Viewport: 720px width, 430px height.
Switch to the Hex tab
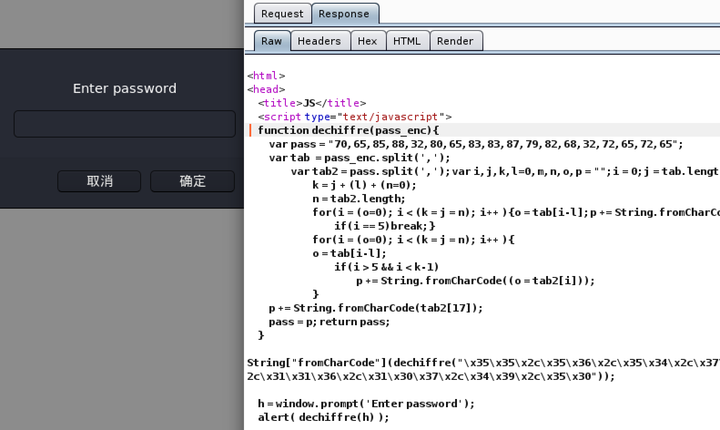[368, 41]
